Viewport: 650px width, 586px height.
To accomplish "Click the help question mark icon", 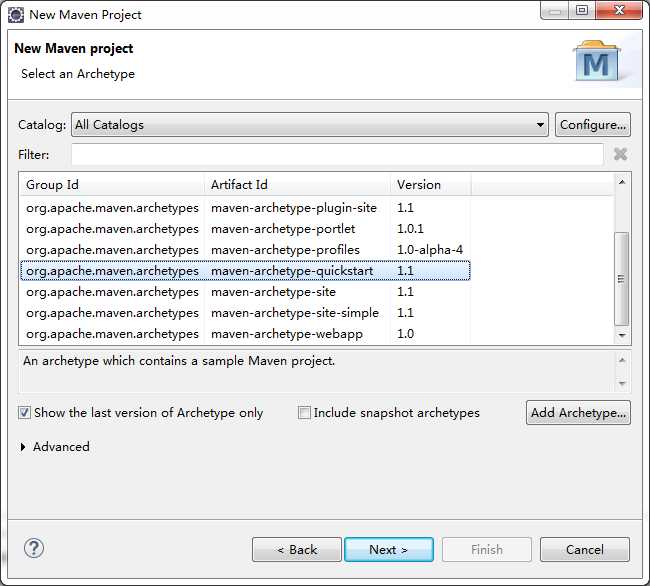I will point(34,548).
